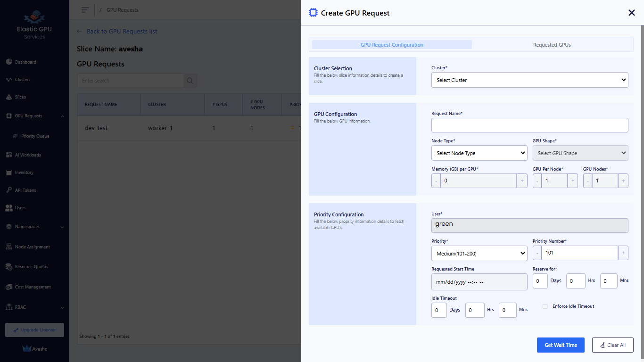Switch to the Requested GPUs tab
The image size is (644, 362).
(552, 45)
